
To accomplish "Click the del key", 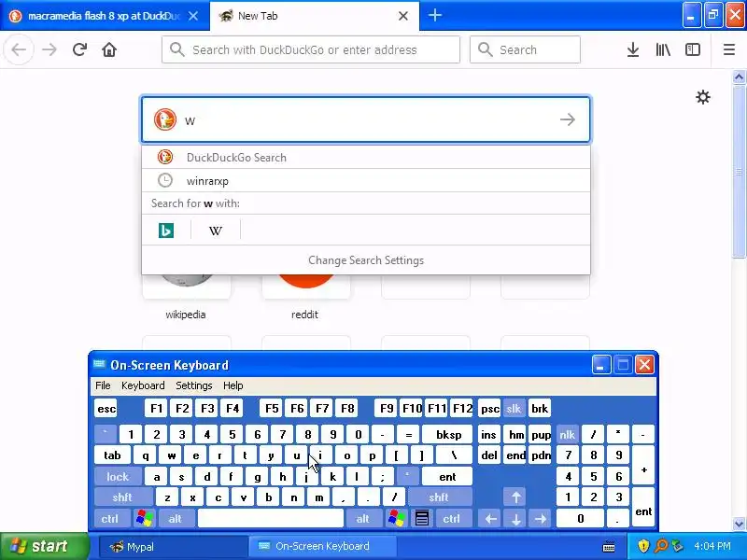I will coord(489,455).
